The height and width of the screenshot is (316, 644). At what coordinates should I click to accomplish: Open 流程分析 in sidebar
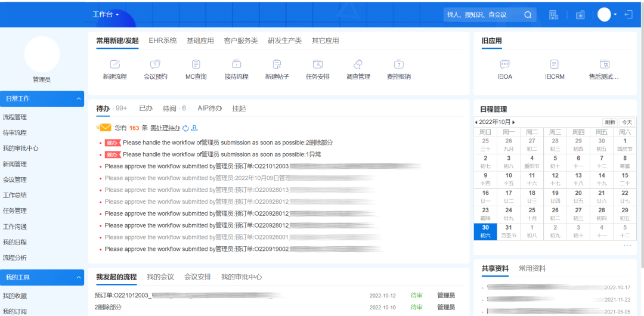[15, 258]
